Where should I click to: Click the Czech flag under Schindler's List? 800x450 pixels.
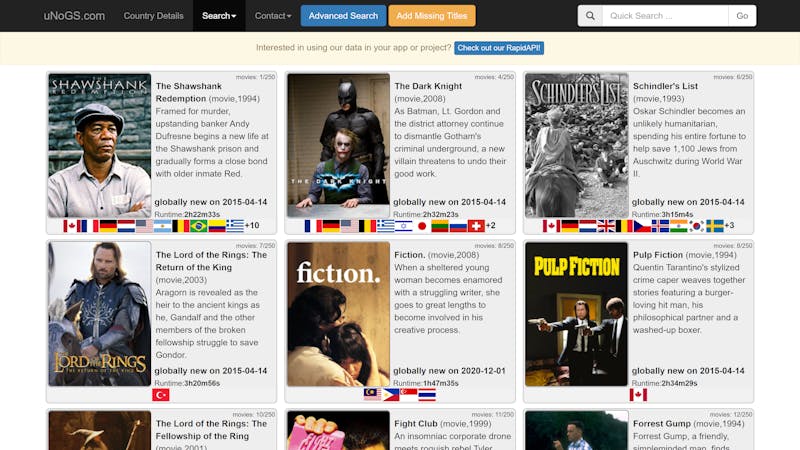pyautogui.click(x=642, y=226)
